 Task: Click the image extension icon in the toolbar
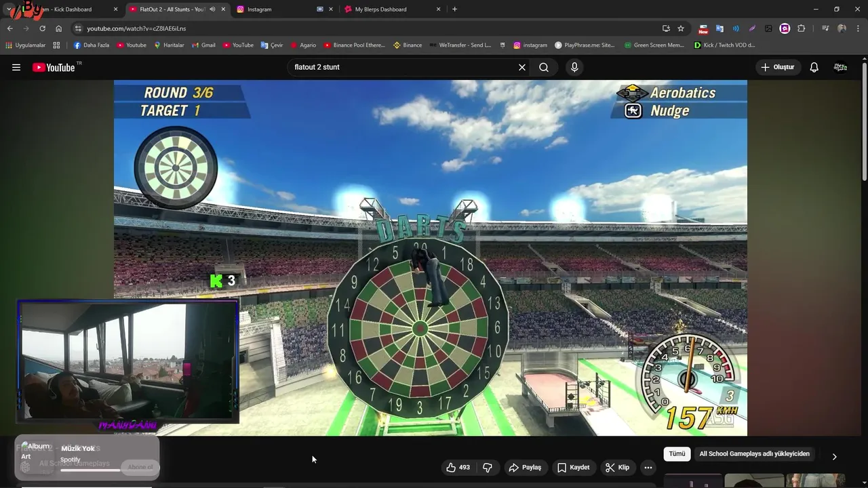click(x=768, y=28)
